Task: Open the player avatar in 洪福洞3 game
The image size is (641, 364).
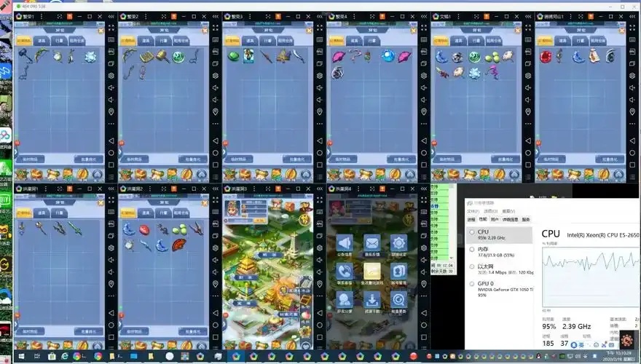Action: point(232,208)
